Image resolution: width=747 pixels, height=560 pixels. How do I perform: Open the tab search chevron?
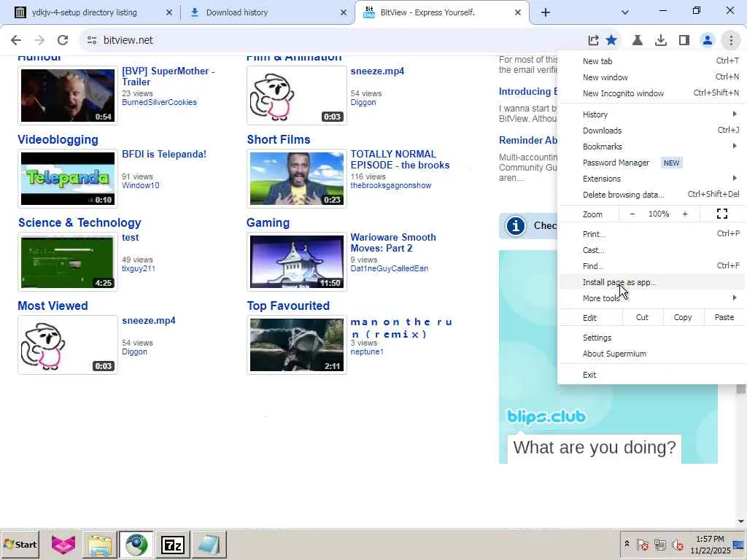point(625,12)
